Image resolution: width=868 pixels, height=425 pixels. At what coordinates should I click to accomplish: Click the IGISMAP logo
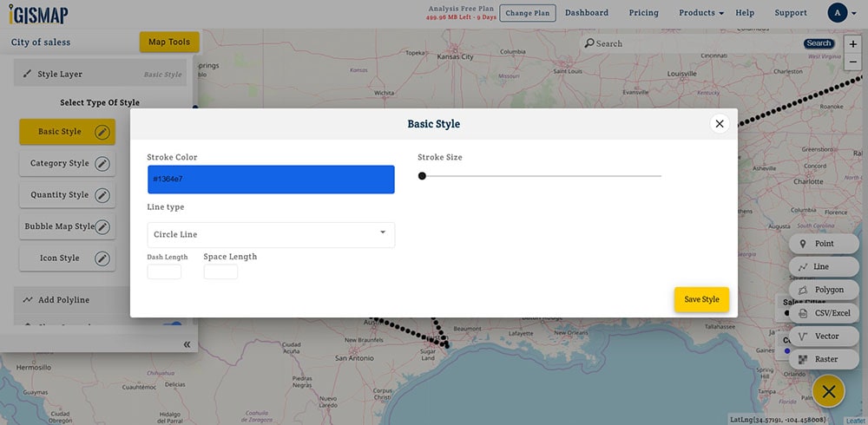point(38,14)
